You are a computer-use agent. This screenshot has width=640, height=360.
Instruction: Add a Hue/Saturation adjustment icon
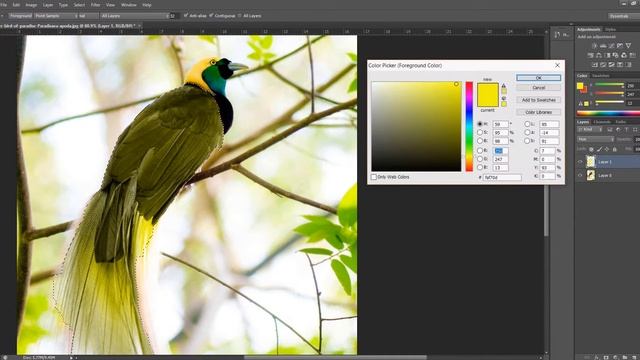[x=590, y=55]
